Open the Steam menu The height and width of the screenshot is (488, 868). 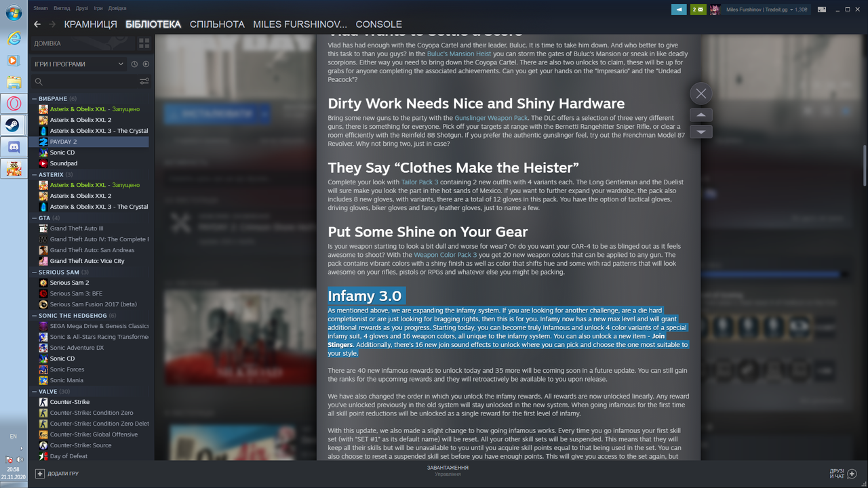pos(41,8)
